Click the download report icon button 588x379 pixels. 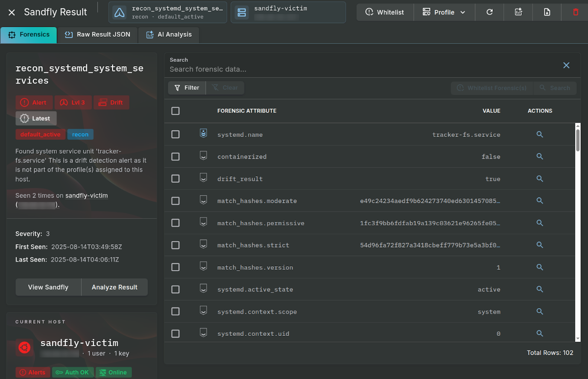coord(547,12)
